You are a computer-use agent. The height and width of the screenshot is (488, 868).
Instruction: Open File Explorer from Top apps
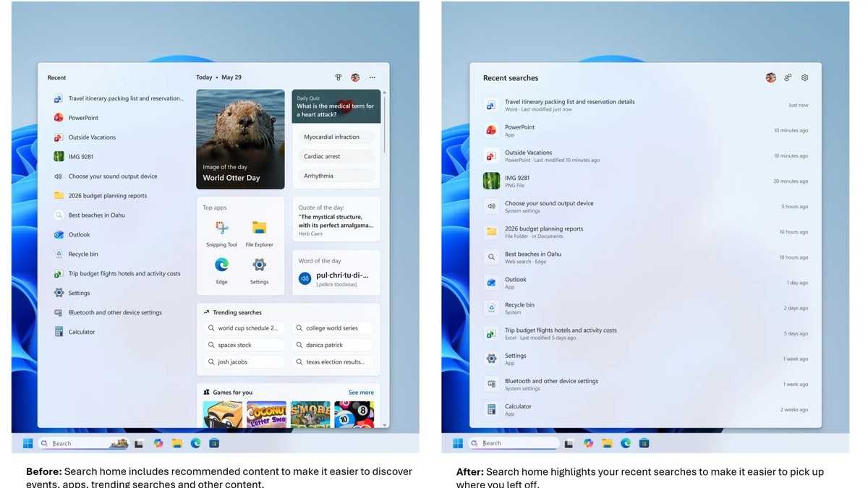click(259, 234)
